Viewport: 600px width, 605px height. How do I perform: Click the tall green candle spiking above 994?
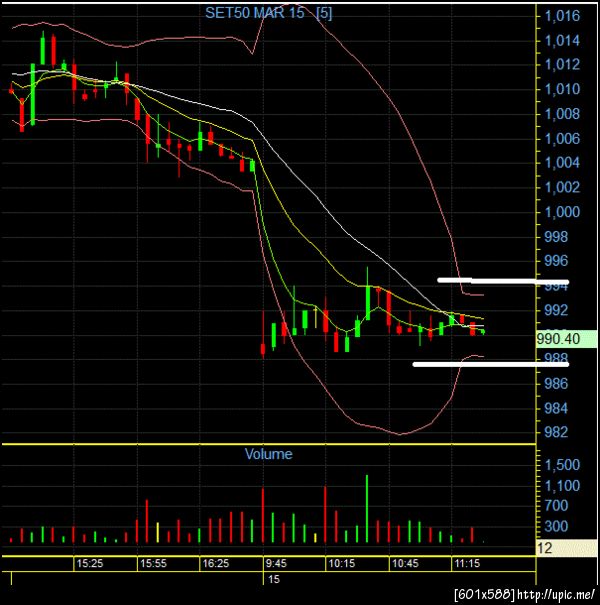[x=368, y=293]
